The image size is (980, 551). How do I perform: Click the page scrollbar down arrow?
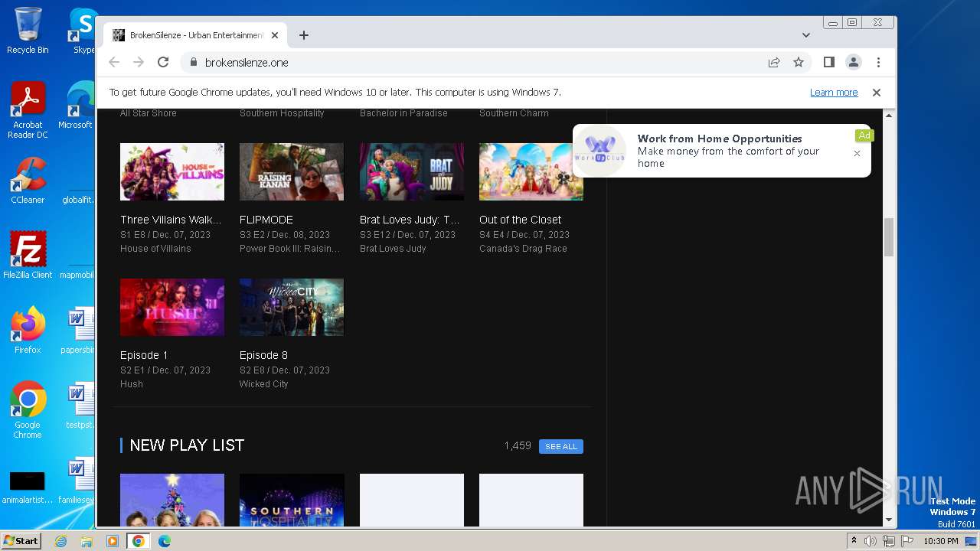pyautogui.click(x=889, y=520)
